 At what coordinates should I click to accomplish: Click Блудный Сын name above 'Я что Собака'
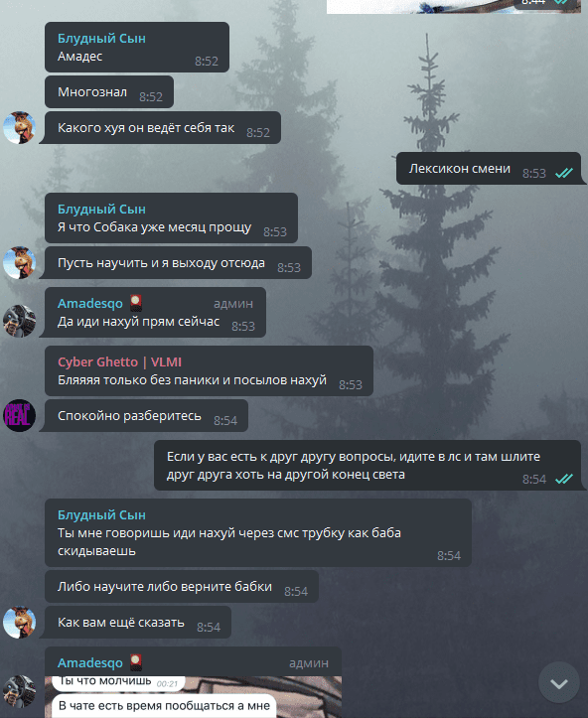click(101, 210)
